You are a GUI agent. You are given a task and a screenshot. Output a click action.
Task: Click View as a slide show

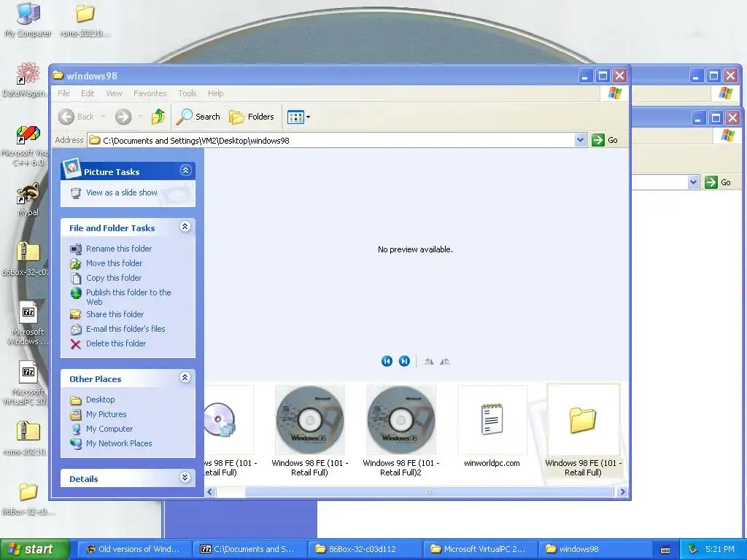(122, 192)
